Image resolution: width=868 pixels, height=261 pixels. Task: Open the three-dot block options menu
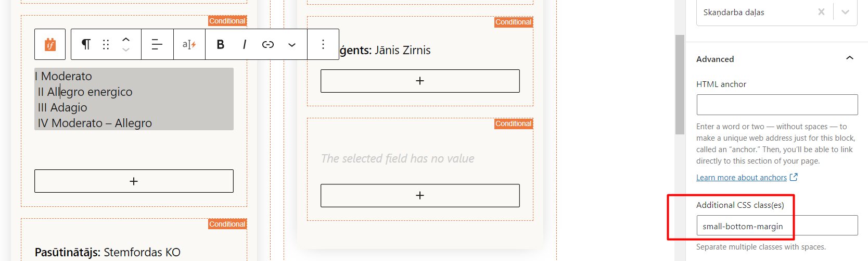coord(323,44)
